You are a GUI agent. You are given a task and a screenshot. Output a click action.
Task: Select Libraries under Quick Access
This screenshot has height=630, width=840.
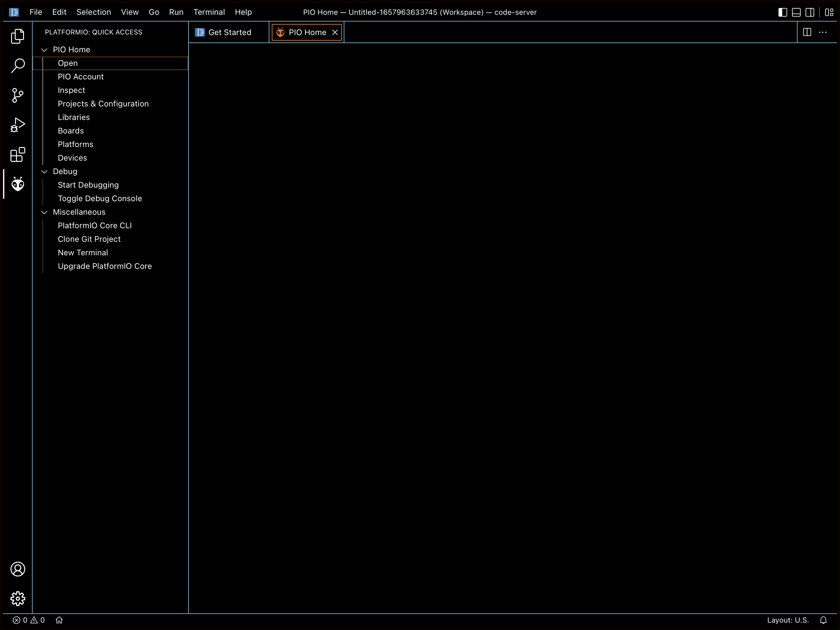pyautogui.click(x=74, y=117)
